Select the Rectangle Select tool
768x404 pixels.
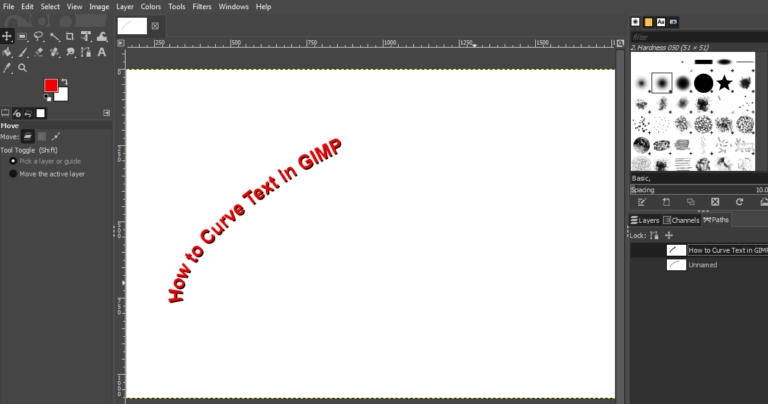tap(23, 37)
